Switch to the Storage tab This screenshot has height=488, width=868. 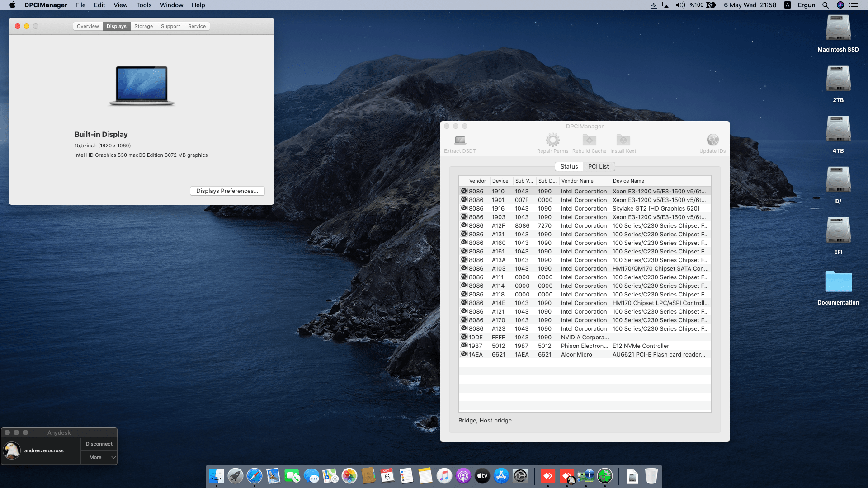143,26
